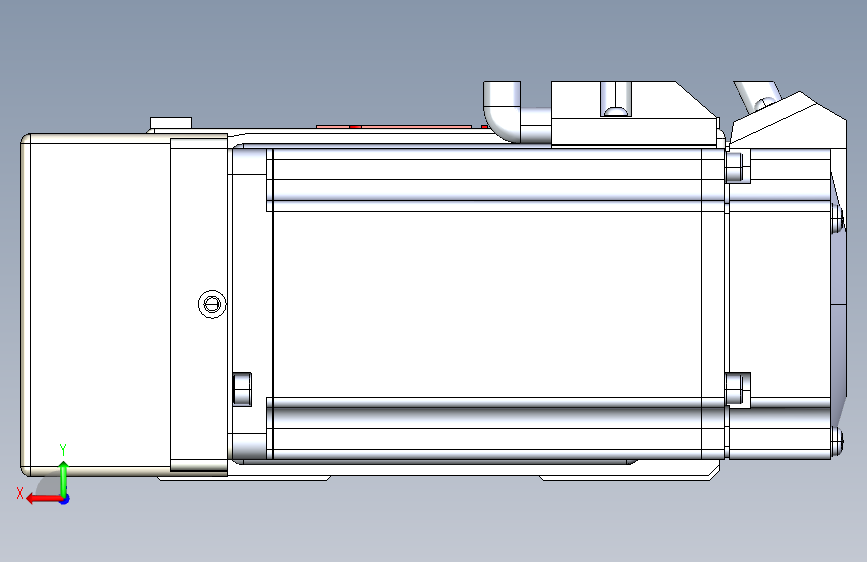Image resolution: width=867 pixels, height=562 pixels.
Task: Select the lower left hex bolt near the front flange
Action: tap(242, 389)
